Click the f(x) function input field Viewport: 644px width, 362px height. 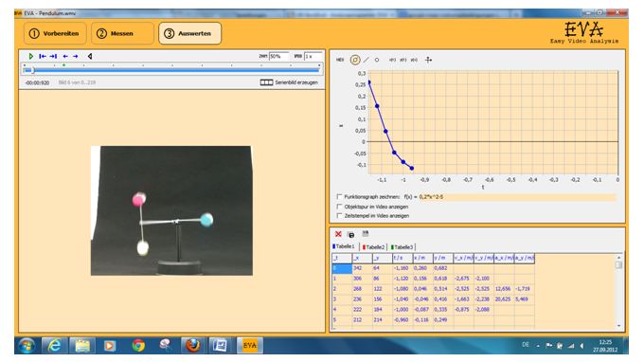517,197
